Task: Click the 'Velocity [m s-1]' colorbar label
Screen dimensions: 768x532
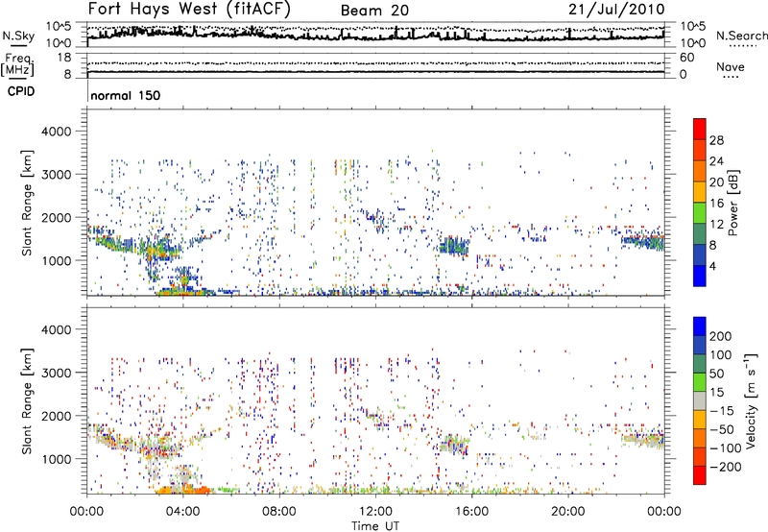Action: click(x=751, y=400)
